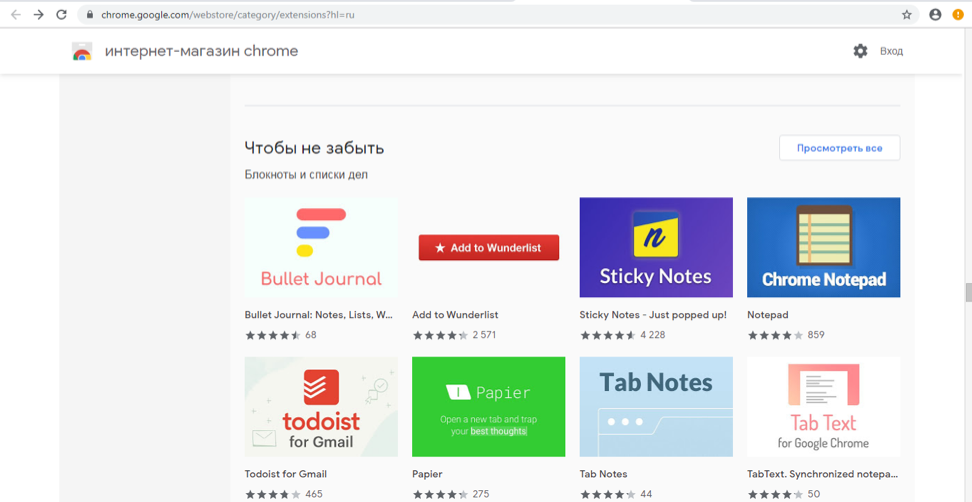
Task: Open the web store settings gear
Action: [x=860, y=51]
